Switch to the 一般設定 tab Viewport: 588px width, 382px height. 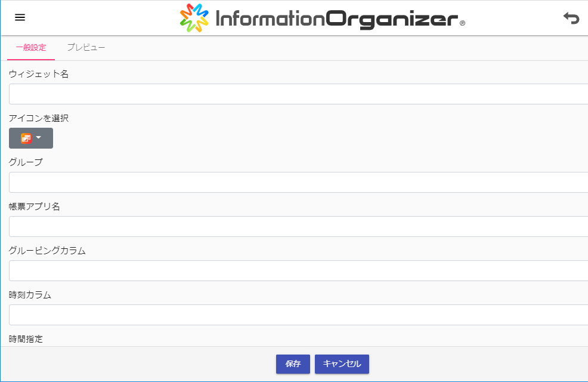tap(31, 48)
